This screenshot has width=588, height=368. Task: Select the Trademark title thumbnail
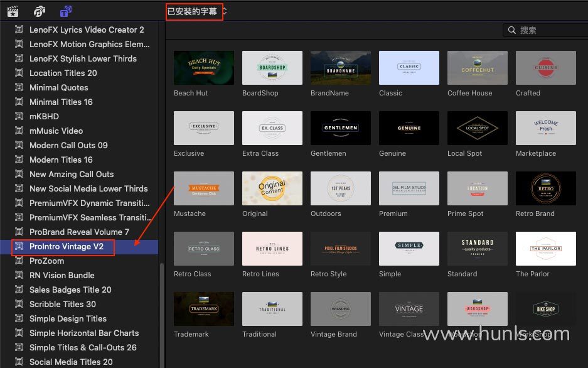click(203, 309)
